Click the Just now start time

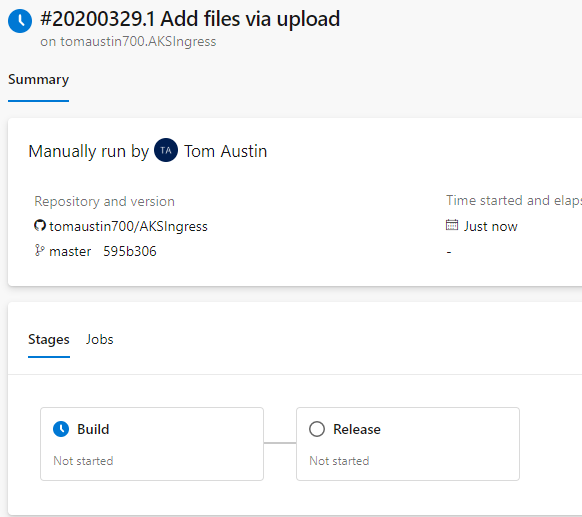point(491,226)
